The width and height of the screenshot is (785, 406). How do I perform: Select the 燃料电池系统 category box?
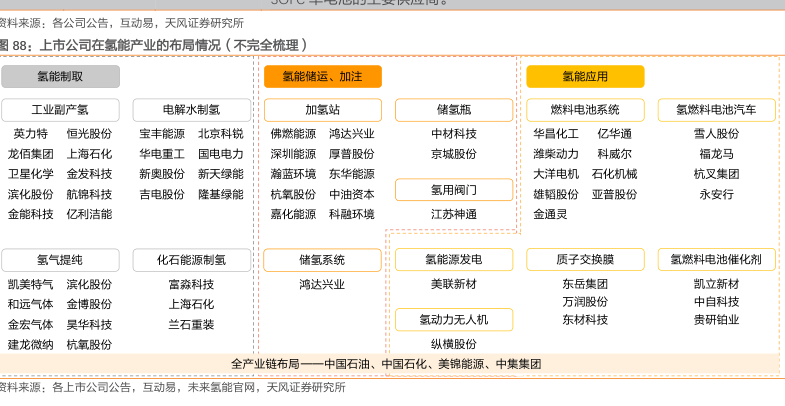(x=585, y=110)
